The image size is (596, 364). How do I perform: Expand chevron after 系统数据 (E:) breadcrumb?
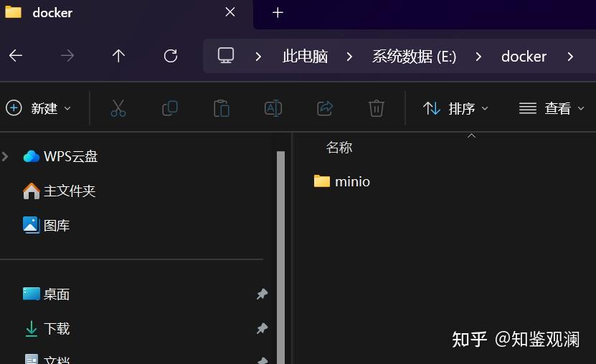point(478,57)
